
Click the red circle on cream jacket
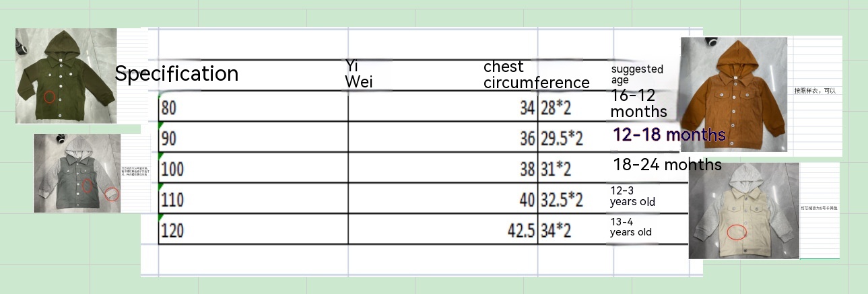click(737, 231)
